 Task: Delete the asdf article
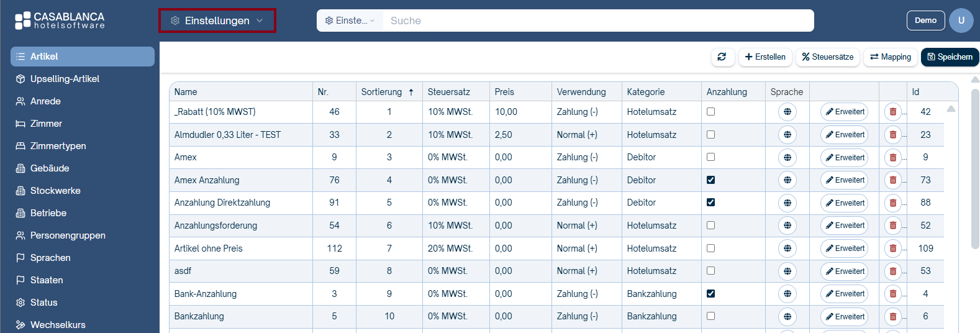coord(893,271)
